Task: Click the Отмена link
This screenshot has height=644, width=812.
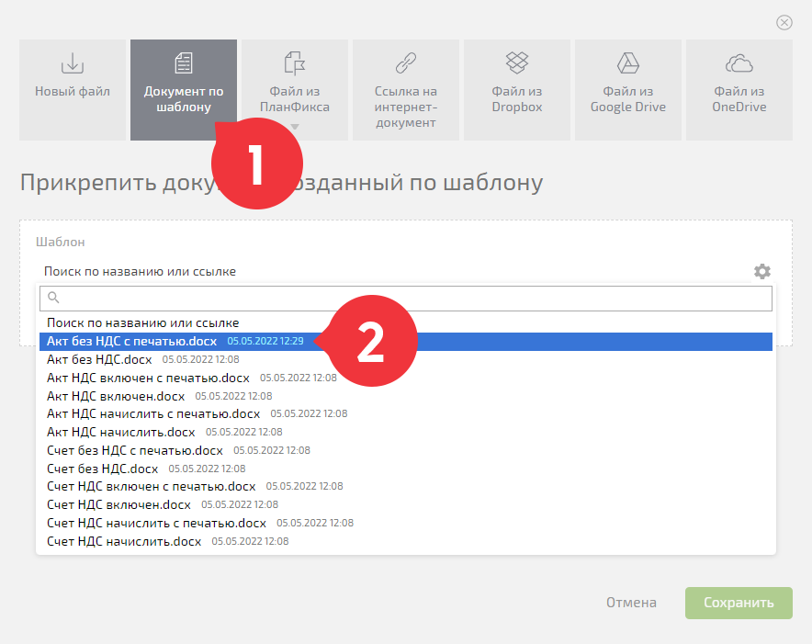Action: [x=631, y=603]
